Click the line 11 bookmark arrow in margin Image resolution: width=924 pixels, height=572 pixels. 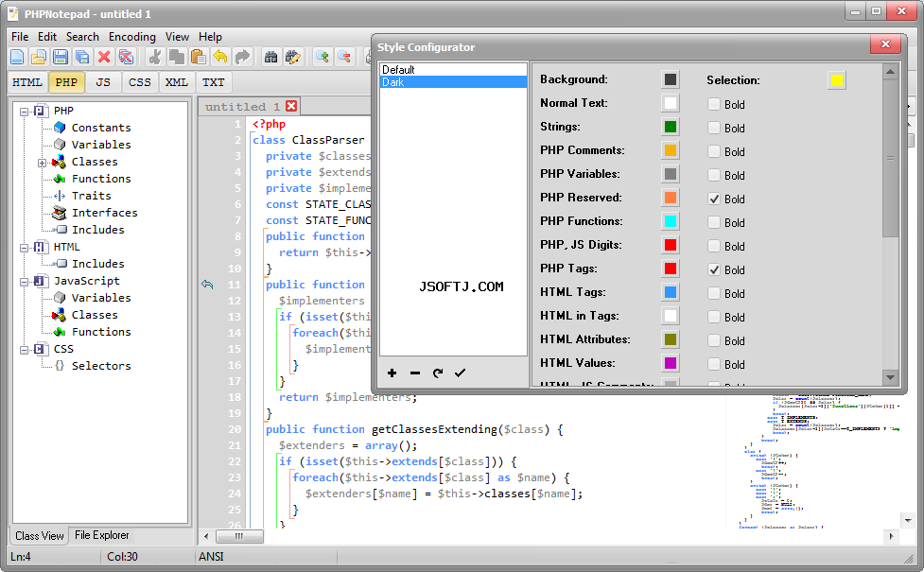207,285
